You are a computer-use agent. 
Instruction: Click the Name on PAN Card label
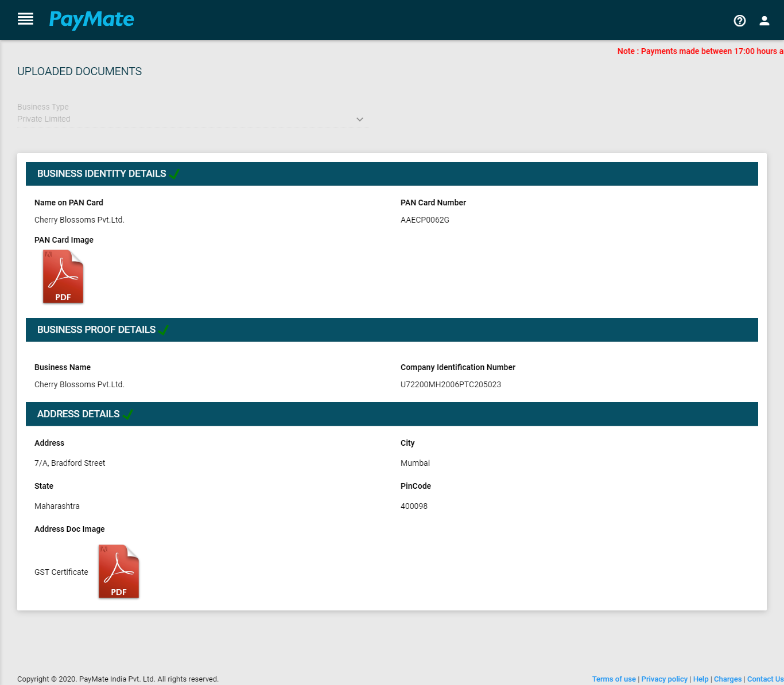[69, 203]
